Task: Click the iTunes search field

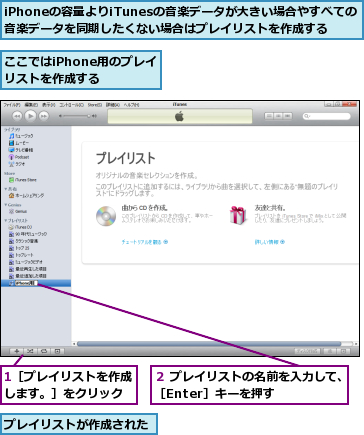Action: (327, 116)
